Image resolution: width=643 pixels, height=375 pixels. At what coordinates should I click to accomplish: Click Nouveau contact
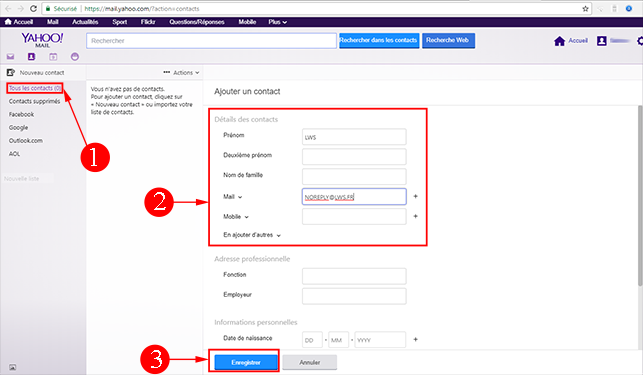[42, 73]
